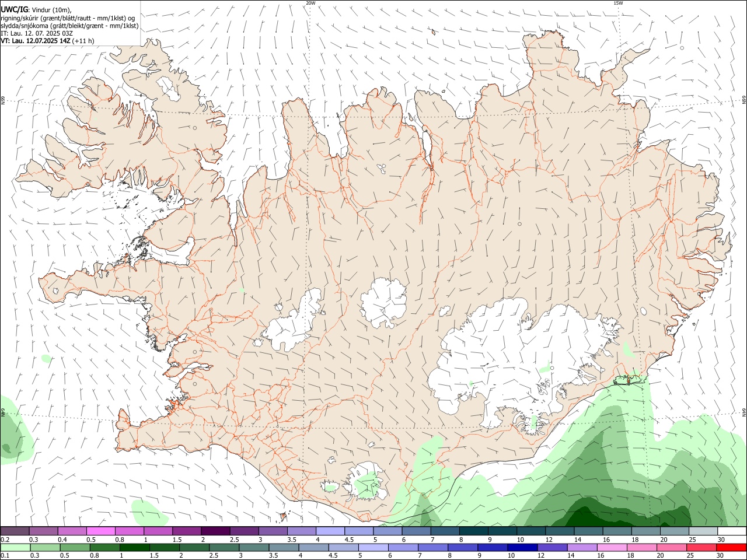Pick the dark mauve 0.2 swatch in upper legend row
Viewport: 747px width, 560px height.
[x=15, y=531]
